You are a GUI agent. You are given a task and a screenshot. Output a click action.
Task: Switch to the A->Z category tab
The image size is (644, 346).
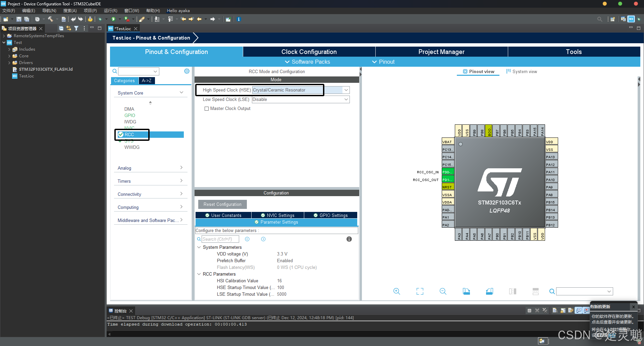point(147,80)
